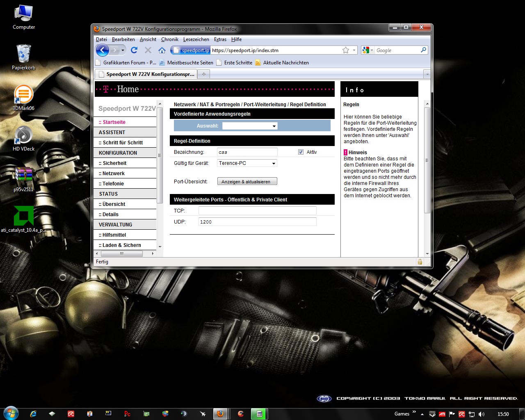Open the Extras menu

coord(220,39)
